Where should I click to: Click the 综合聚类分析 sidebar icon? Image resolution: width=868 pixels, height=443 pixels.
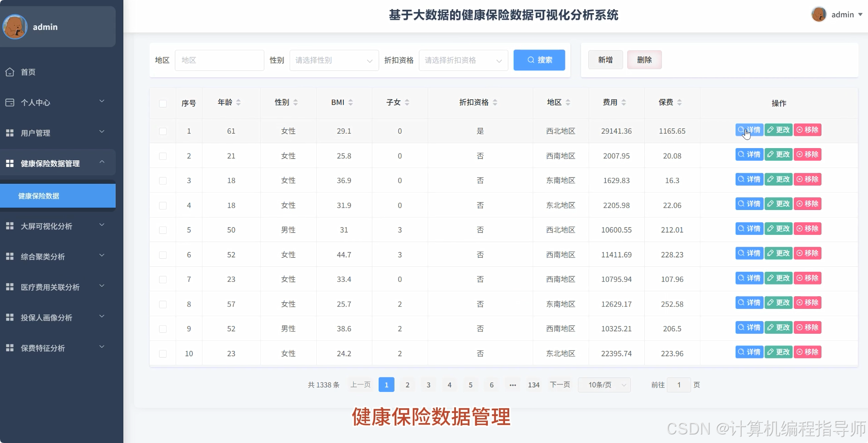point(10,256)
